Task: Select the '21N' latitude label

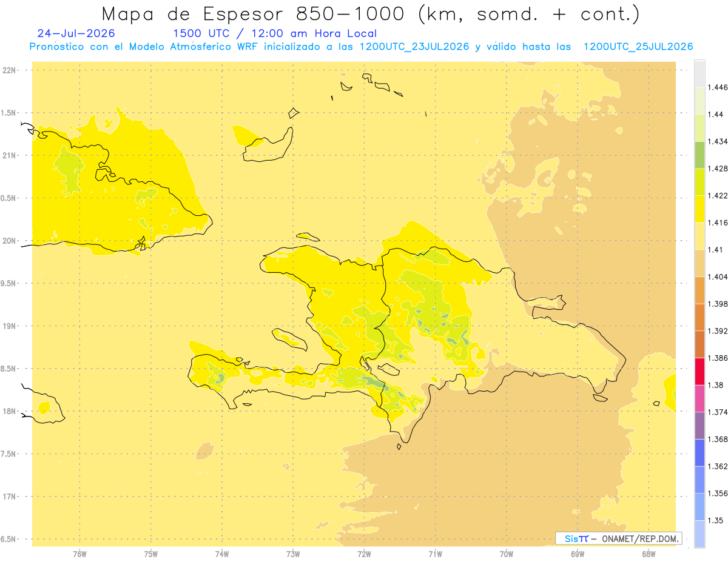Action: (9, 155)
